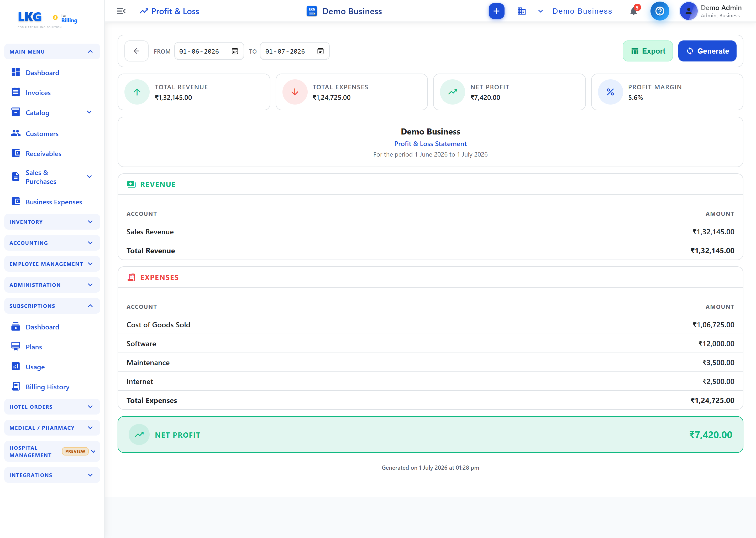The height and width of the screenshot is (538, 756).
Task: Expand Employee Management section
Action: pyautogui.click(x=52, y=264)
